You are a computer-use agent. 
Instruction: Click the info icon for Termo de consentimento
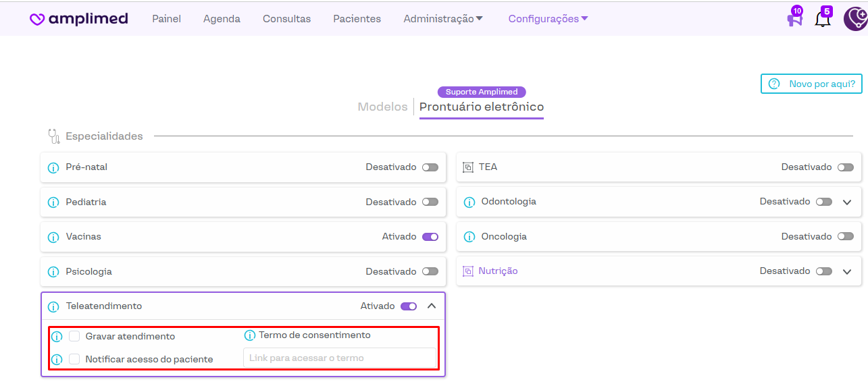point(250,335)
